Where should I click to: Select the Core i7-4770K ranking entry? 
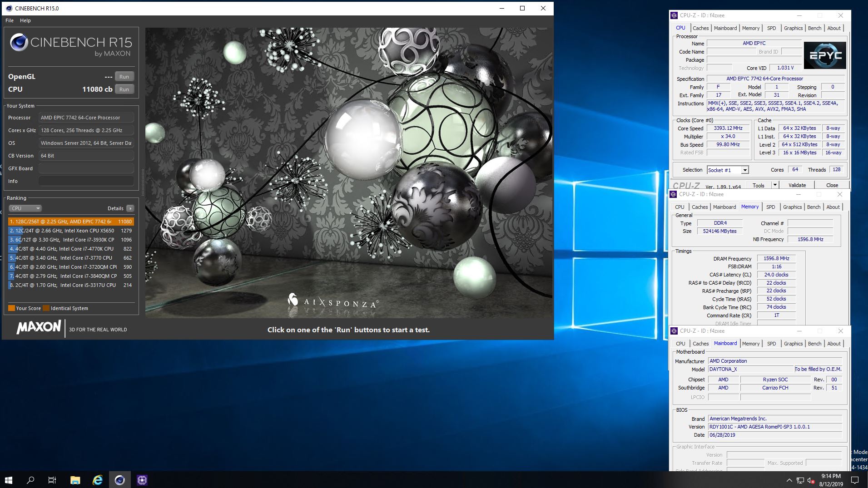pyautogui.click(x=71, y=249)
